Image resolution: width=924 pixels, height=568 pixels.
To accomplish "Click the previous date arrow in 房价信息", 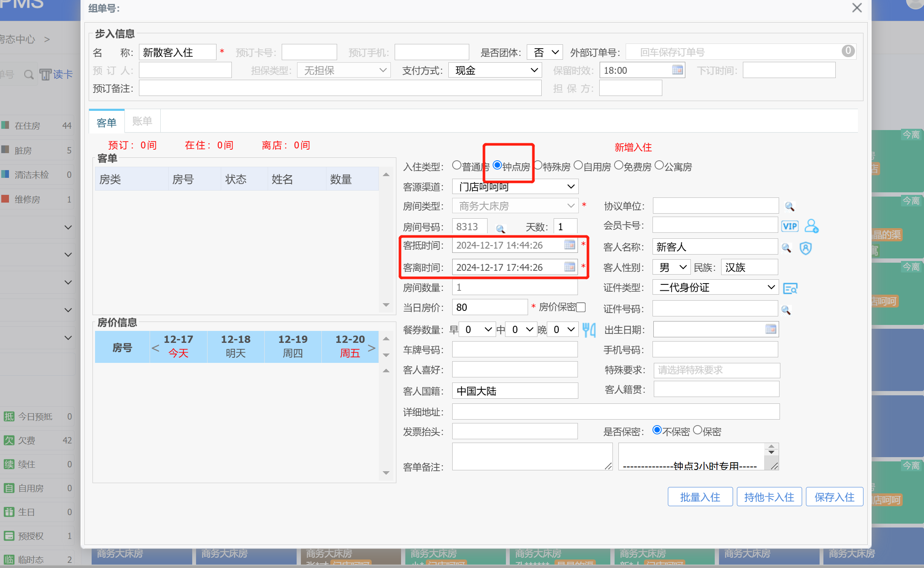I will point(156,348).
